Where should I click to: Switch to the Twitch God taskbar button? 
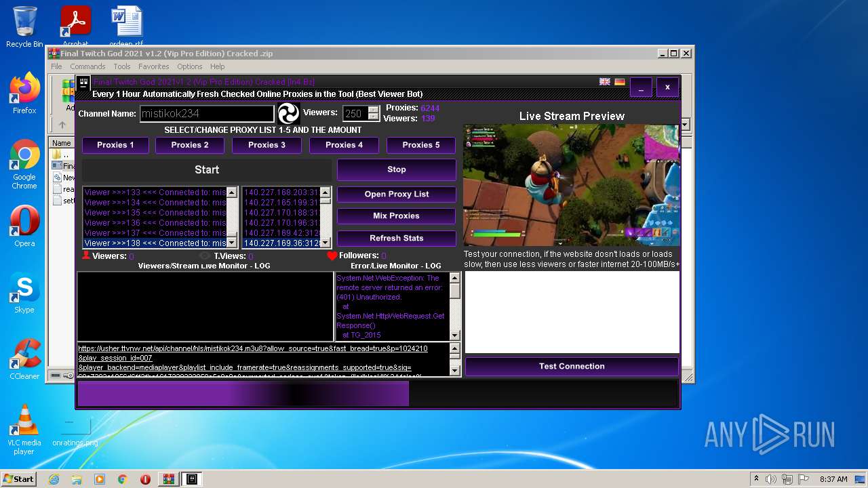point(192,479)
